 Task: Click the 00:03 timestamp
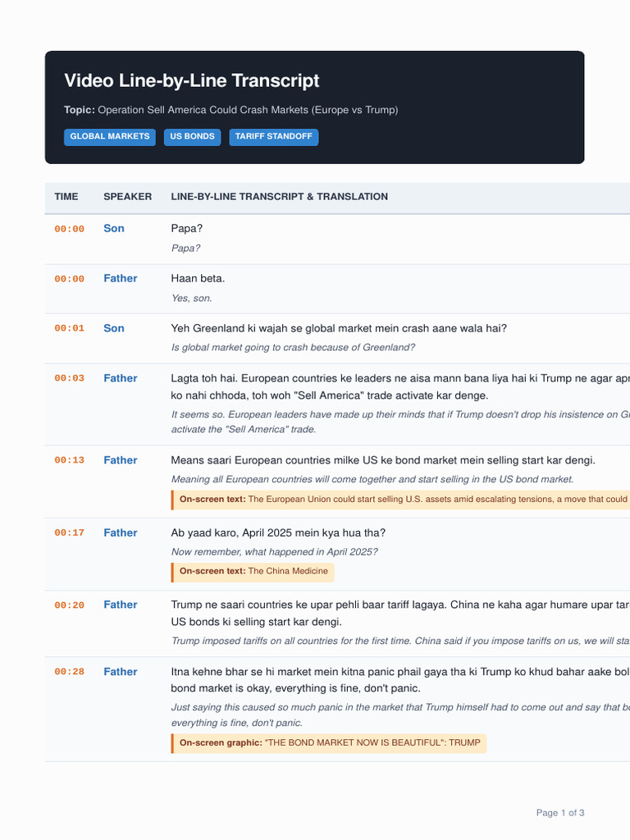[x=70, y=377]
